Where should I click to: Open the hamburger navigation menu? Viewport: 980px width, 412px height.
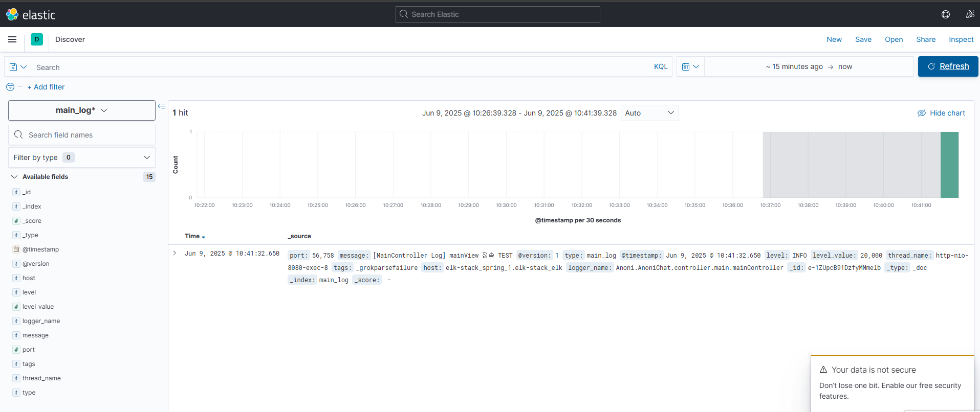(x=12, y=39)
